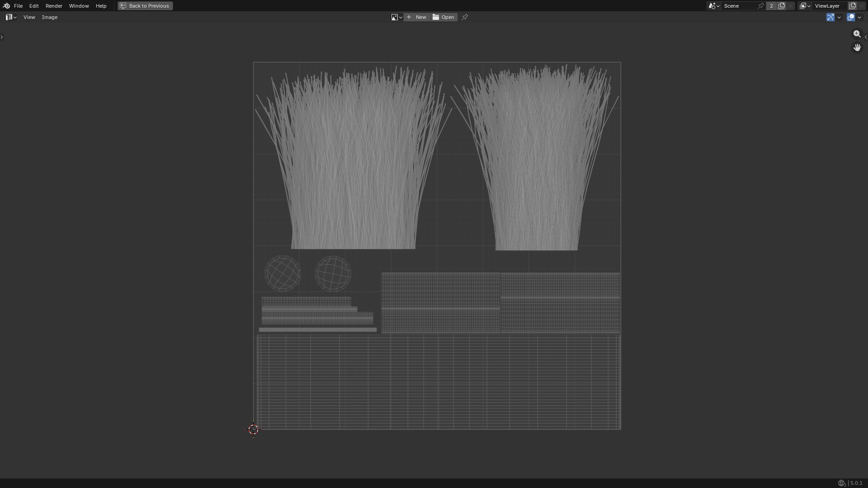Open the Scene browse dropdown
Screen dimensions: 868x488
coord(714,6)
